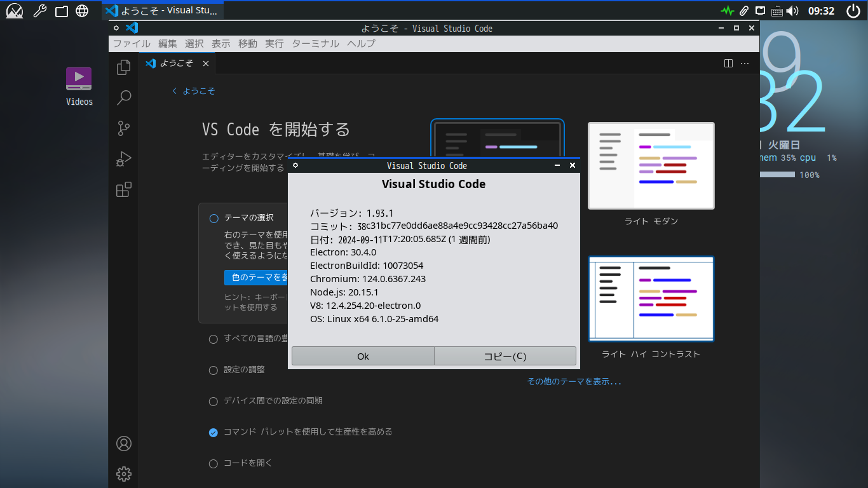This screenshot has width=868, height=488.
Task: Choose the partially hidden dark theme preview
Action: pyautogui.click(x=498, y=138)
